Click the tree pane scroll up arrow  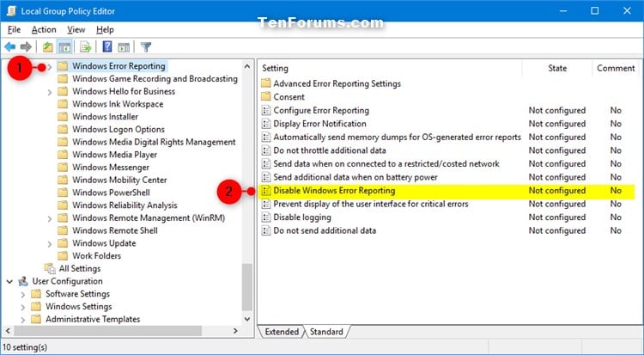tap(246, 66)
